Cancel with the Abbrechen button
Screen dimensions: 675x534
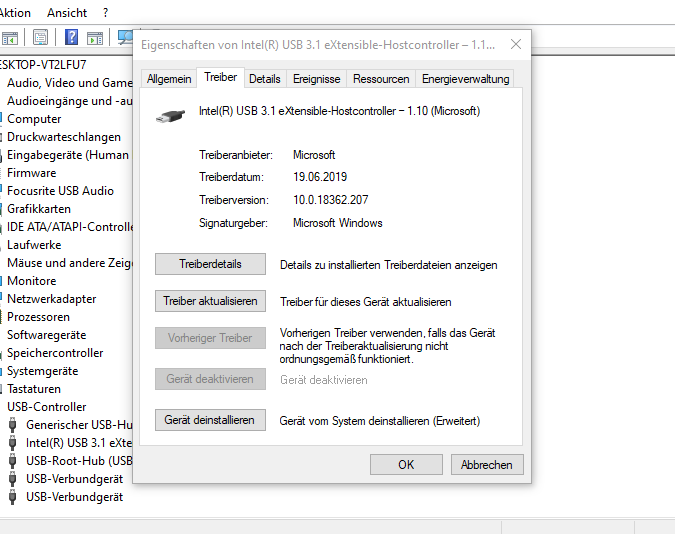click(x=487, y=465)
